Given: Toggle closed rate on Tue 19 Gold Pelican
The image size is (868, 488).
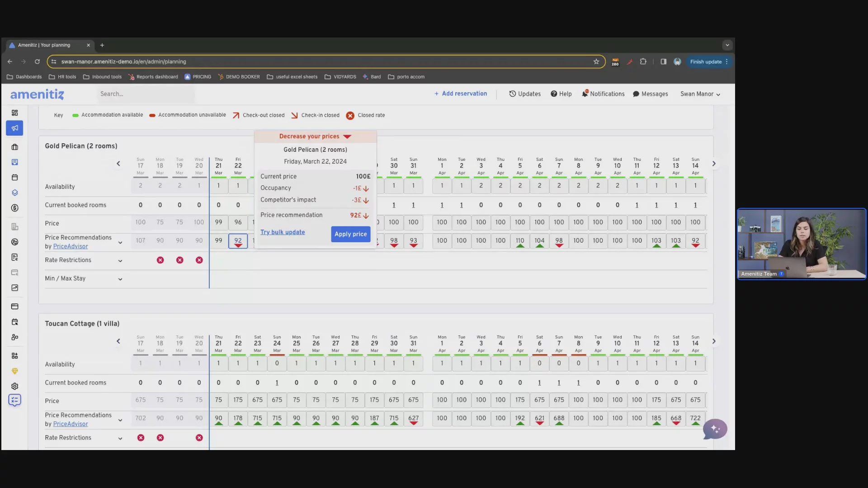Looking at the screenshot, I should (179, 260).
